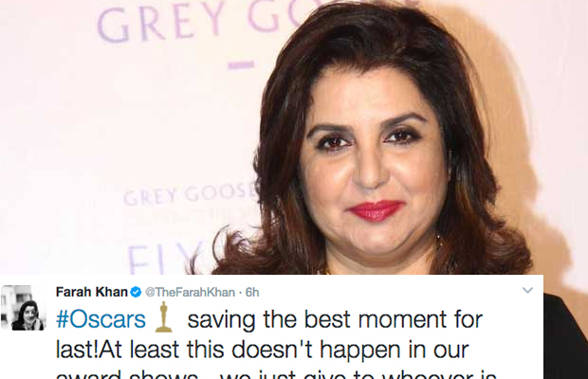The width and height of the screenshot is (588, 379).
Task: Click the Farah Khan display name
Action: pos(92,292)
